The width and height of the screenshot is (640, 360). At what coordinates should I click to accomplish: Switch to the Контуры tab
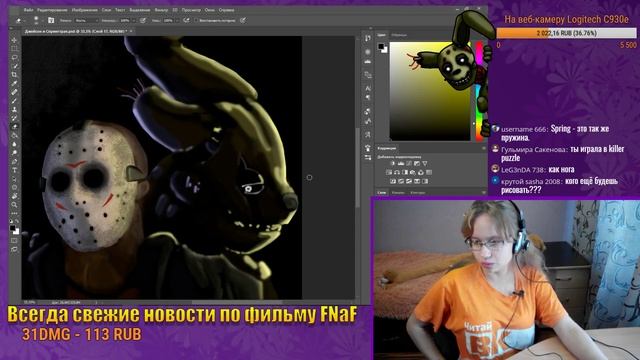tap(418, 192)
